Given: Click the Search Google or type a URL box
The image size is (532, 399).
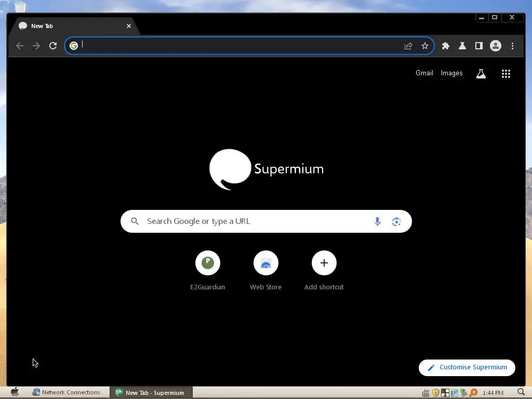Looking at the screenshot, I should 266,221.
